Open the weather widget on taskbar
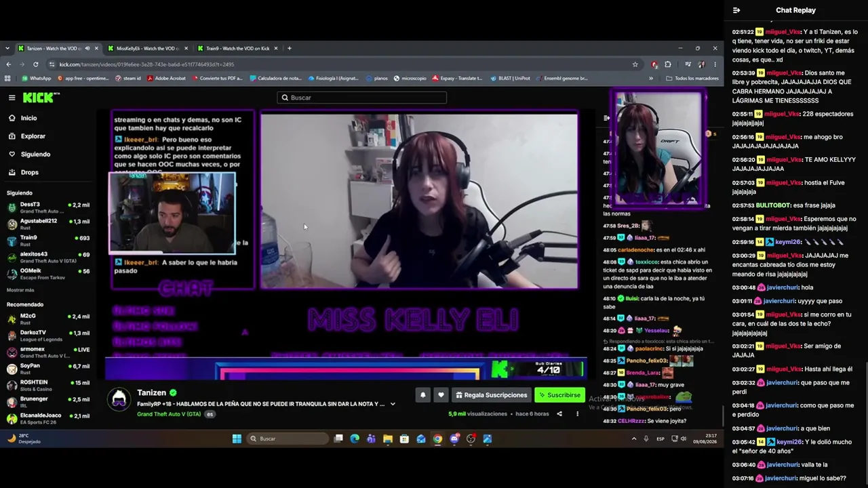 point(24,439)
